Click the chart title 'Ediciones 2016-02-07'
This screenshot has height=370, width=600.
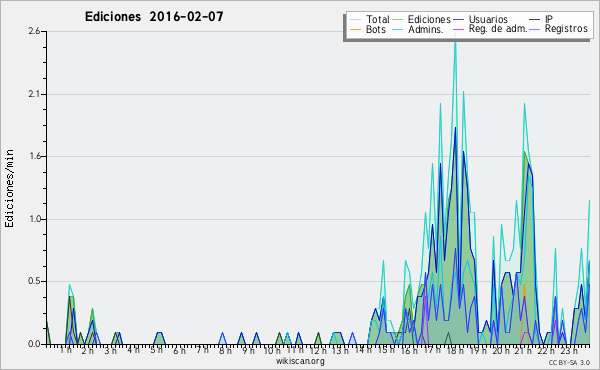point(154,17)
